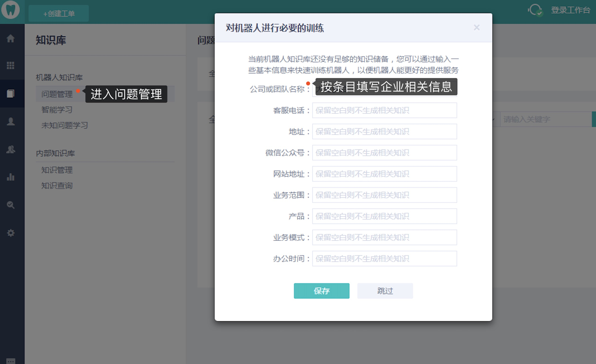
Task: Select 智能学习 in the knowledge menu
Action: click(x=57, y=110)
